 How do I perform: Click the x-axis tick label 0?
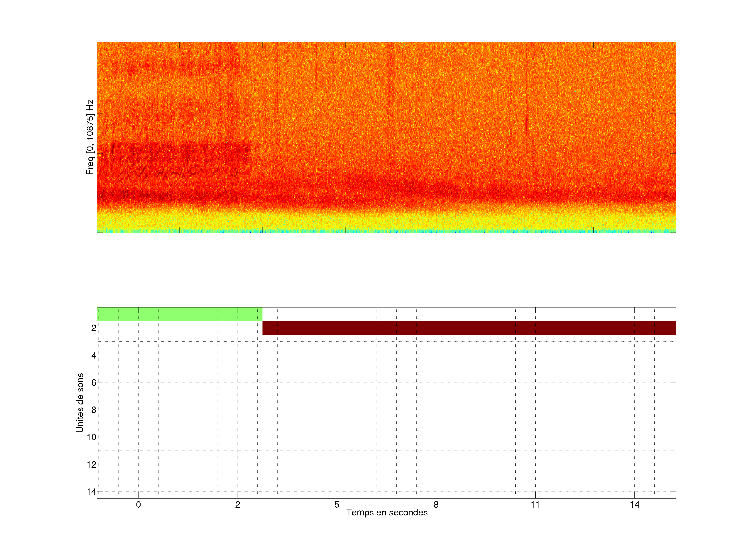pos(139,505)
